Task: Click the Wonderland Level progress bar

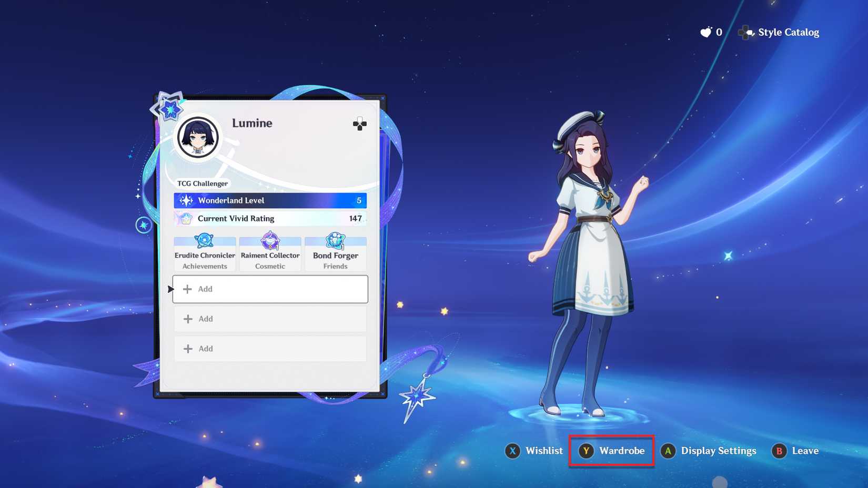Action: click(270, 200)
